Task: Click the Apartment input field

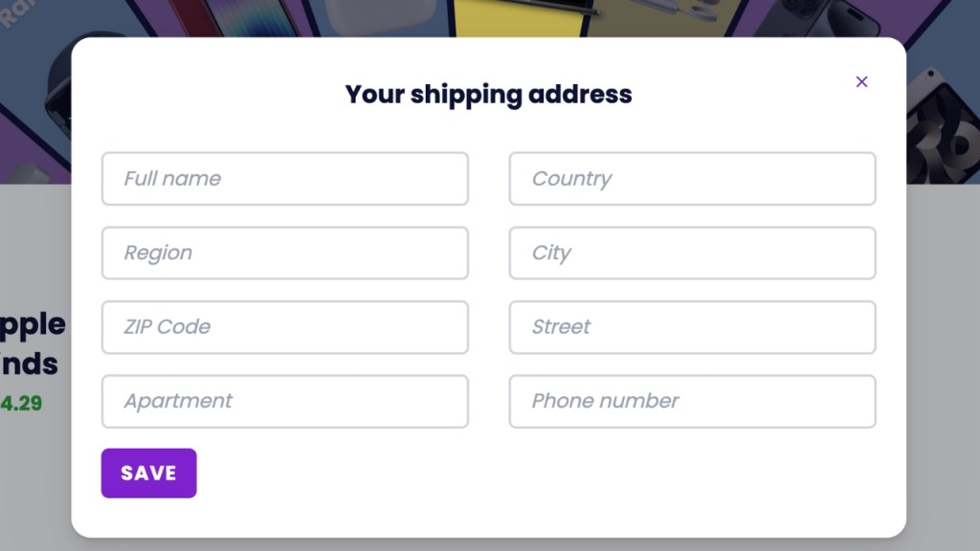Action: 284,402
